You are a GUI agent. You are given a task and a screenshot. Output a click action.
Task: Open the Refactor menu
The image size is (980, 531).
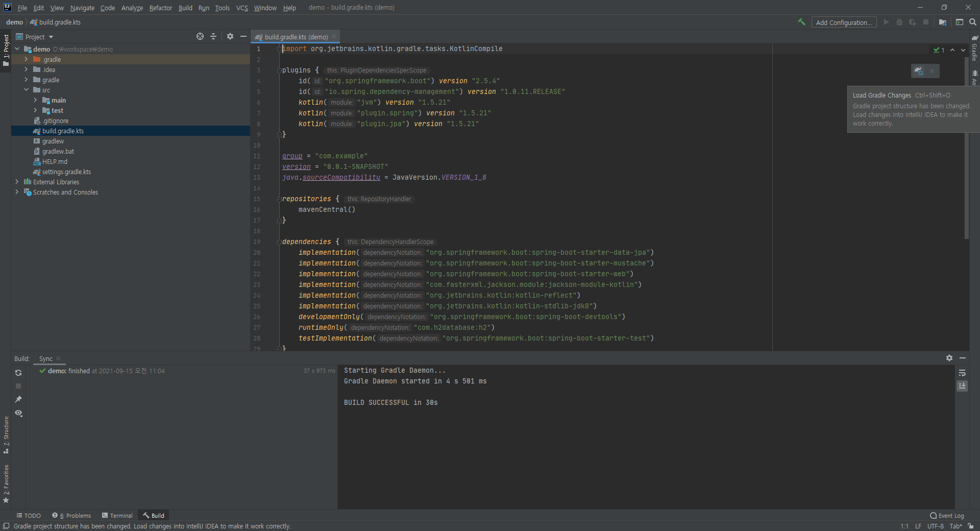160,8
